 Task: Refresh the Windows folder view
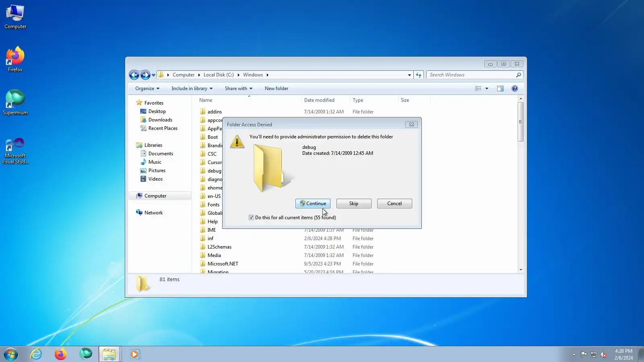coord(419,75)
